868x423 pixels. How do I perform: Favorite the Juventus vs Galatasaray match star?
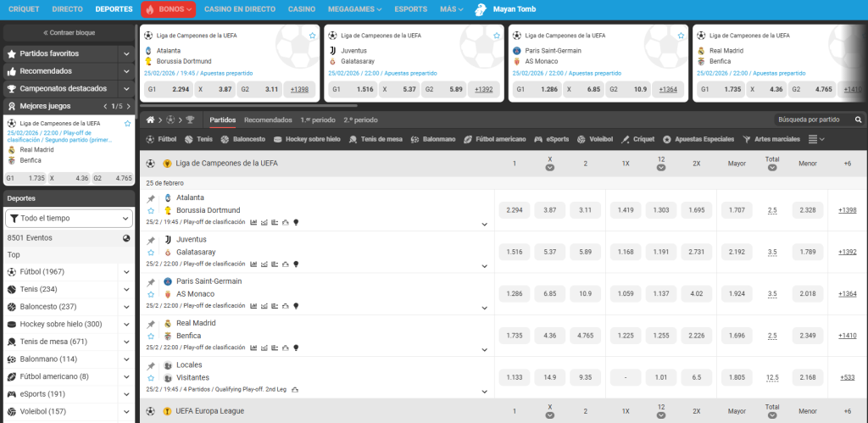[x=151, y=253]
